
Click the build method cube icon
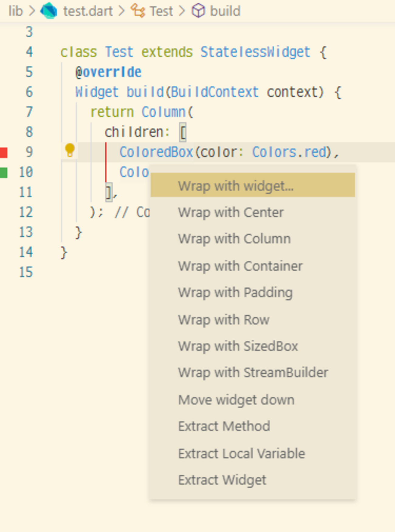pos(198,11)
